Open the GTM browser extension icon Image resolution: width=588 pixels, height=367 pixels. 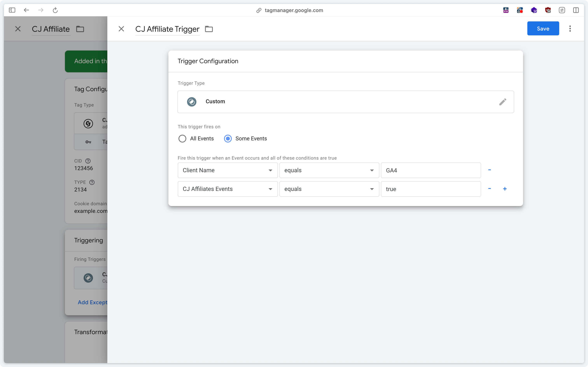coord(506,10)
